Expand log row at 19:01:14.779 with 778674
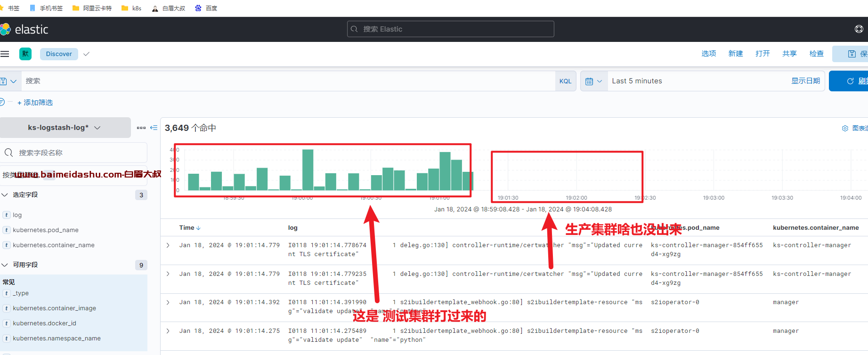 (x=168, y=245)
